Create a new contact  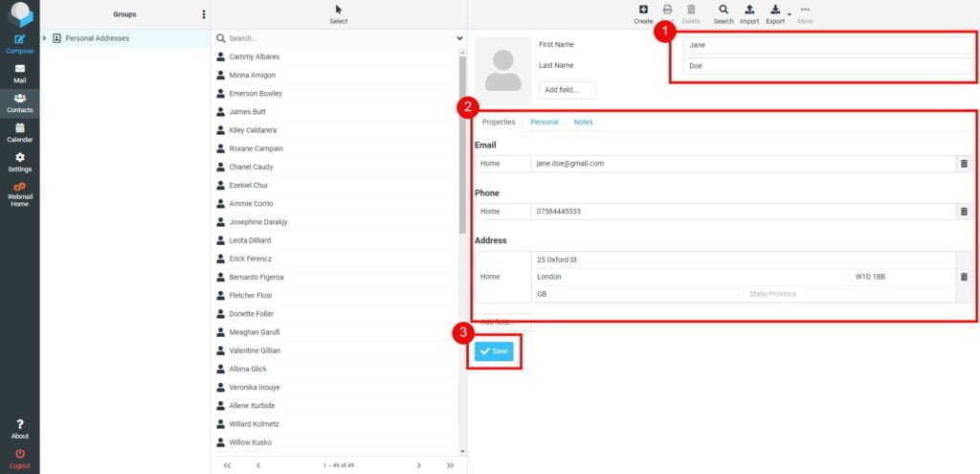pos(643,14)
